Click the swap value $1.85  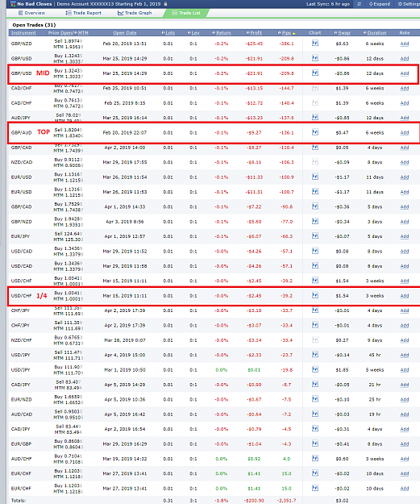pos(342,369)
